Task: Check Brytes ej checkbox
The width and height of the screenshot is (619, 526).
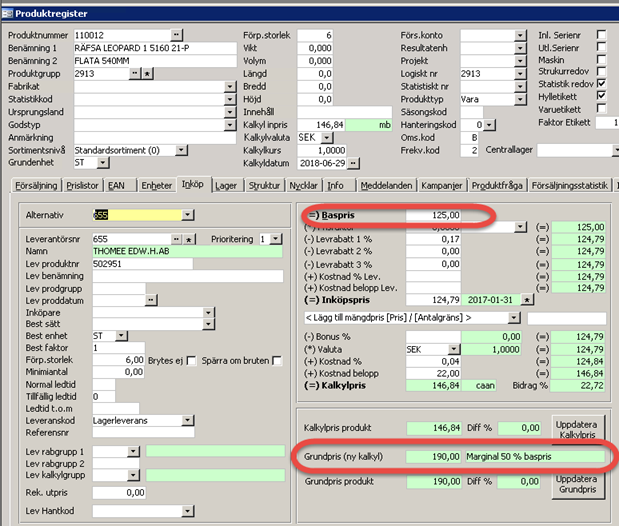Action: 191,361
